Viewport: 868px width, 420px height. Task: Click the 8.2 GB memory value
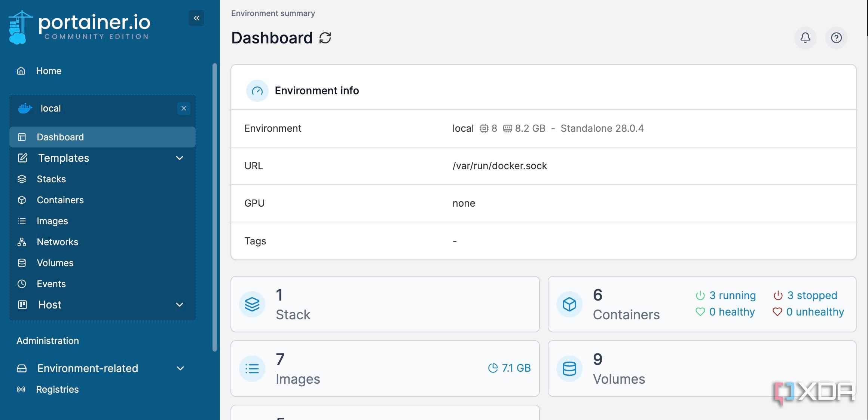(530, 128)
